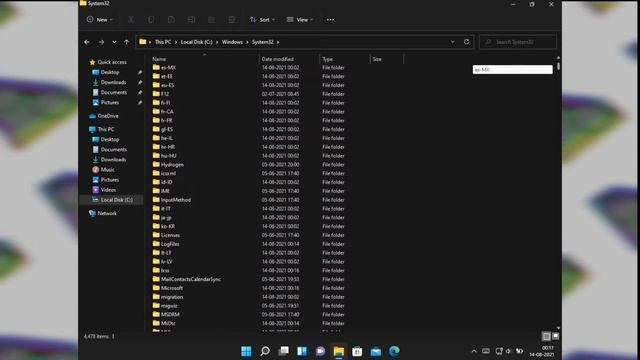Go forward with the Forward arrow

pyautogui.click(x=101, y=42)
